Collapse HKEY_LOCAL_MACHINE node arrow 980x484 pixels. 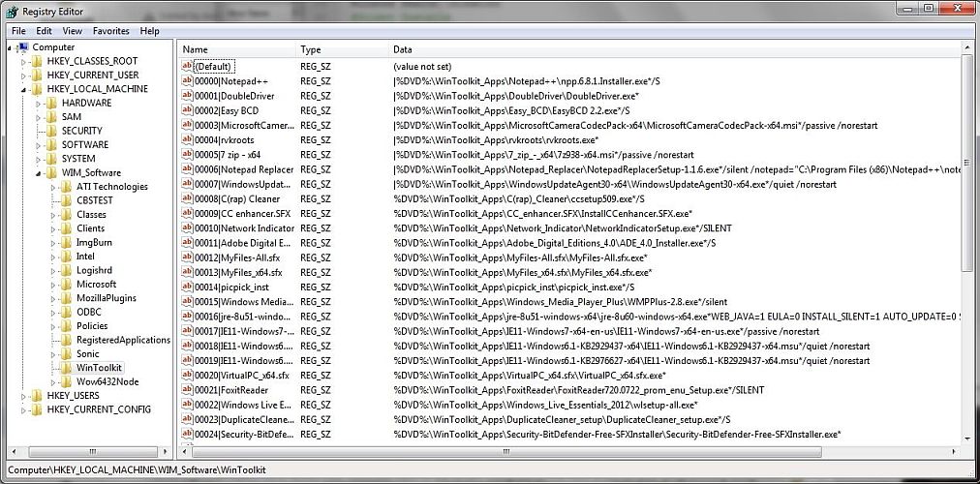(x=24, y=90)
